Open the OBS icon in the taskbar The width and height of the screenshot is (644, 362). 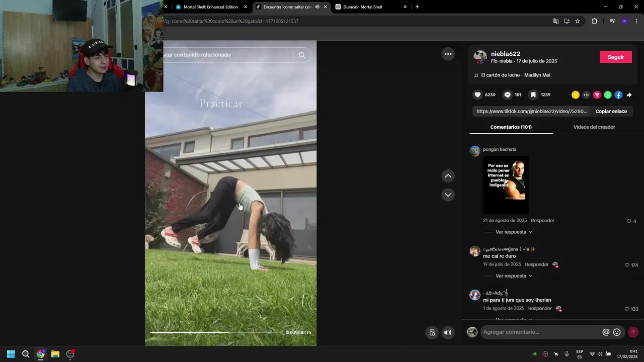pos(70,354)
